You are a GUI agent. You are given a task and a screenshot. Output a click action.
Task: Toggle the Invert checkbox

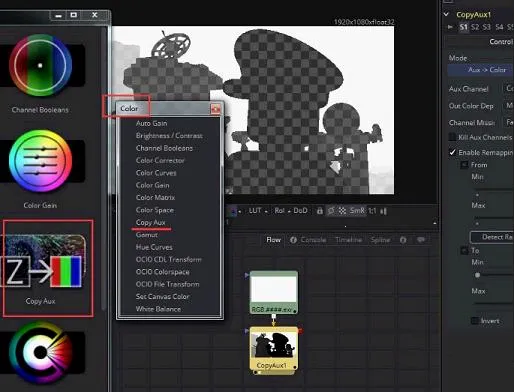475,321
